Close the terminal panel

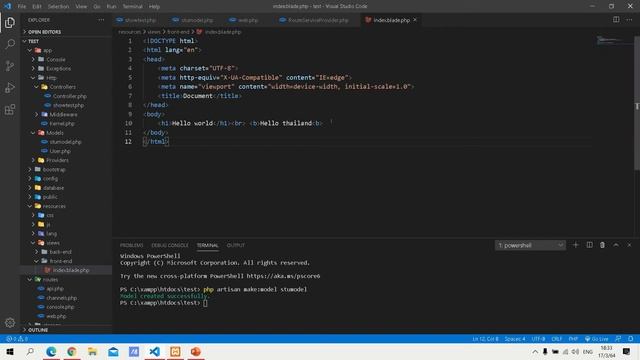tap(629, 245)
